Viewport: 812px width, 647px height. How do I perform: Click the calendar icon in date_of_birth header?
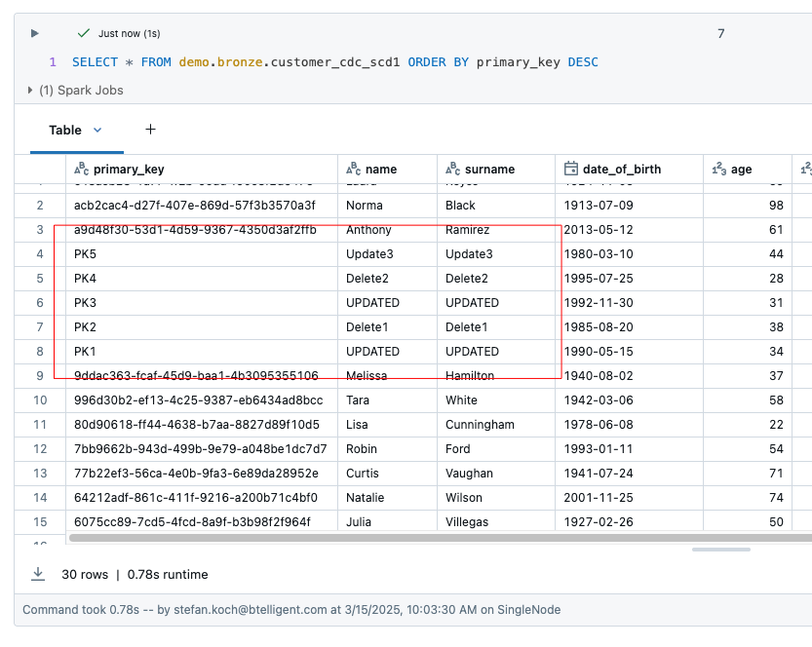pos(571,169)
